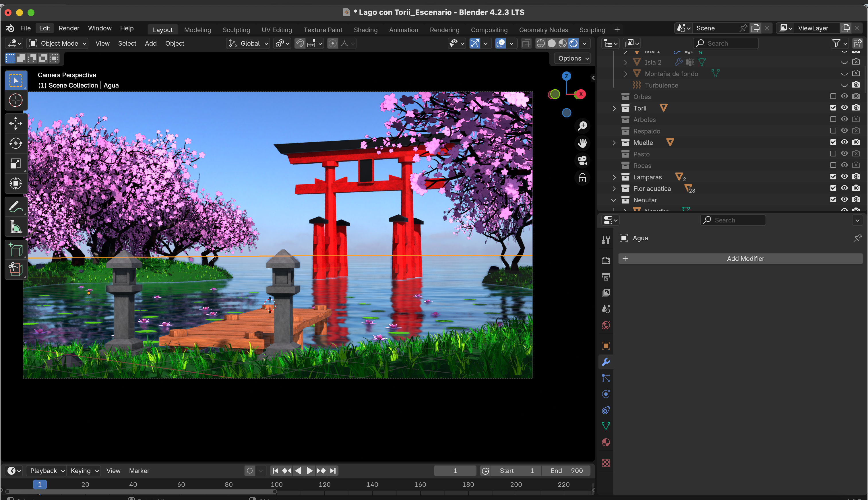Uncheck the Torii collection checkbox
Image resolution: width=868 pixels, height=500 pixels.
click(833, 108)
